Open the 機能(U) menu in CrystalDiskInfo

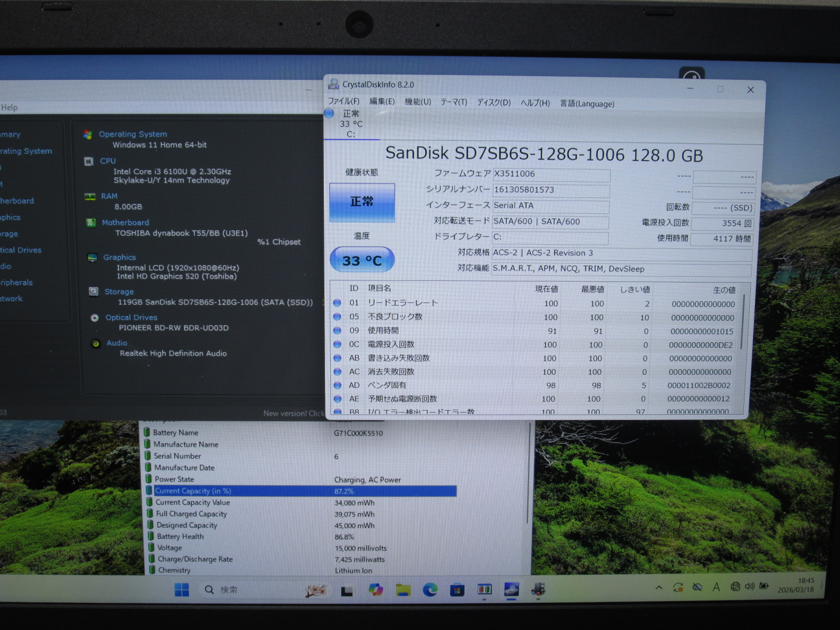click(x=417, y=102)
